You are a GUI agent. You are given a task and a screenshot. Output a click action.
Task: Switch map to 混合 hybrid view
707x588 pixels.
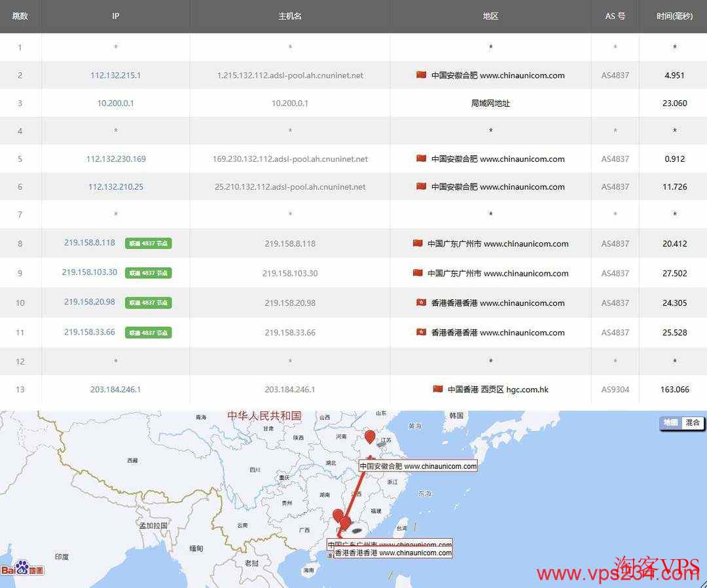pyautogui.click(x=693, y=422)
